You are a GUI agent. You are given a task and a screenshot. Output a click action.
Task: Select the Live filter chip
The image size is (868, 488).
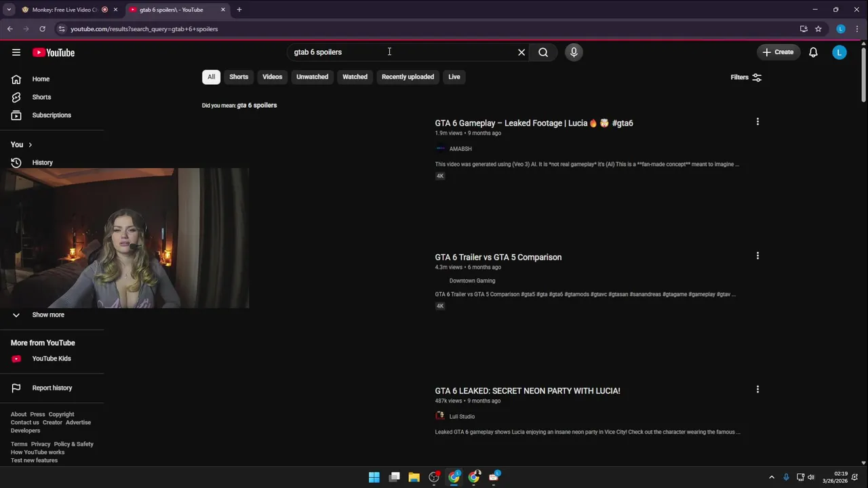click(454, 77)
